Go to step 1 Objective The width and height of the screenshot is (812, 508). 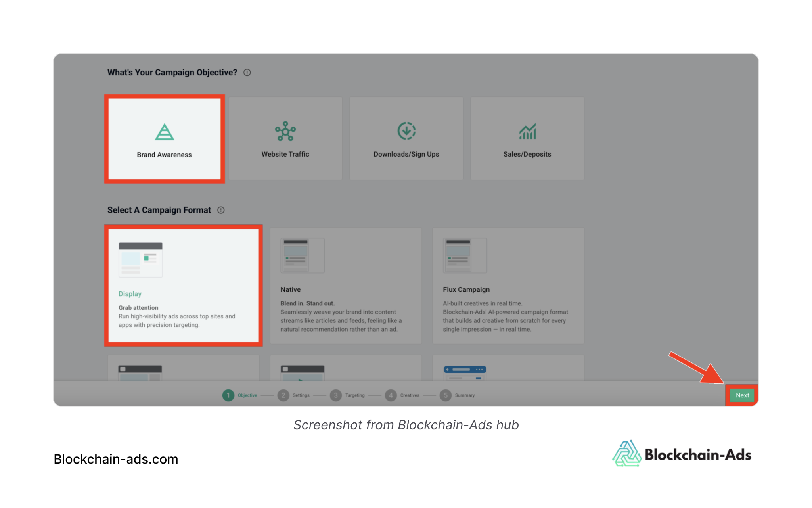pyautogui.click(x=240, y=395)
